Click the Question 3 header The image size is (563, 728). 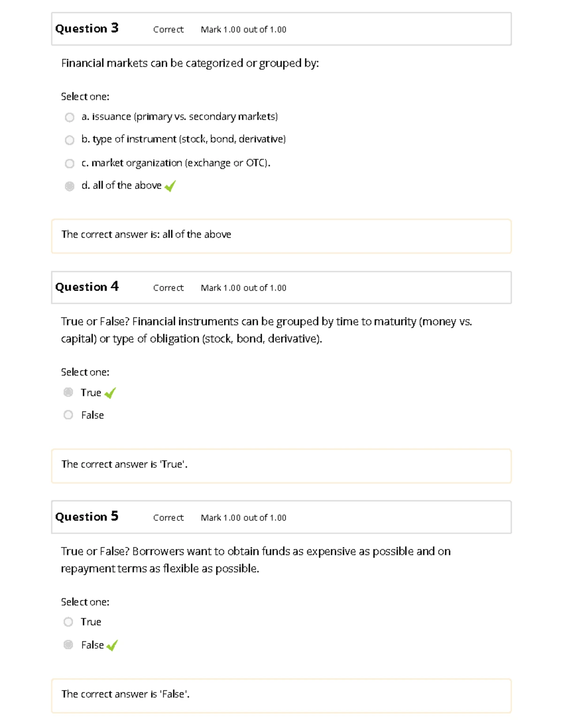[x=87, y=29]
